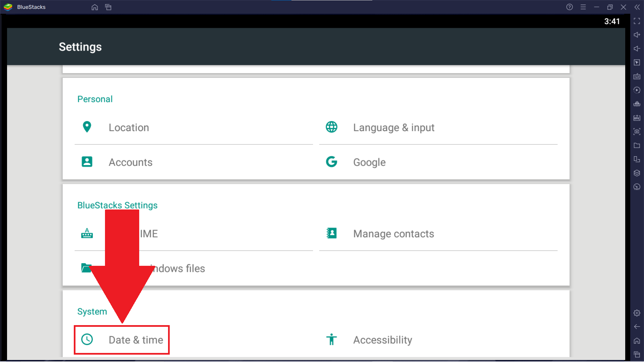Open the IME setting
The image size is (644, 362).
[x=194, y=234]
